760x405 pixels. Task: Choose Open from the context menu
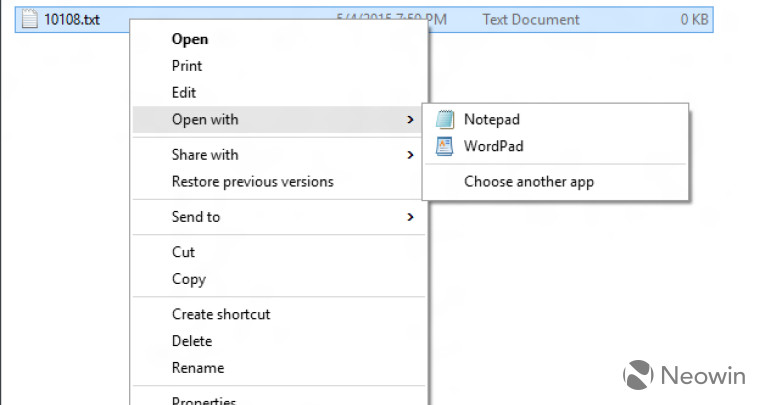[190, 39]
